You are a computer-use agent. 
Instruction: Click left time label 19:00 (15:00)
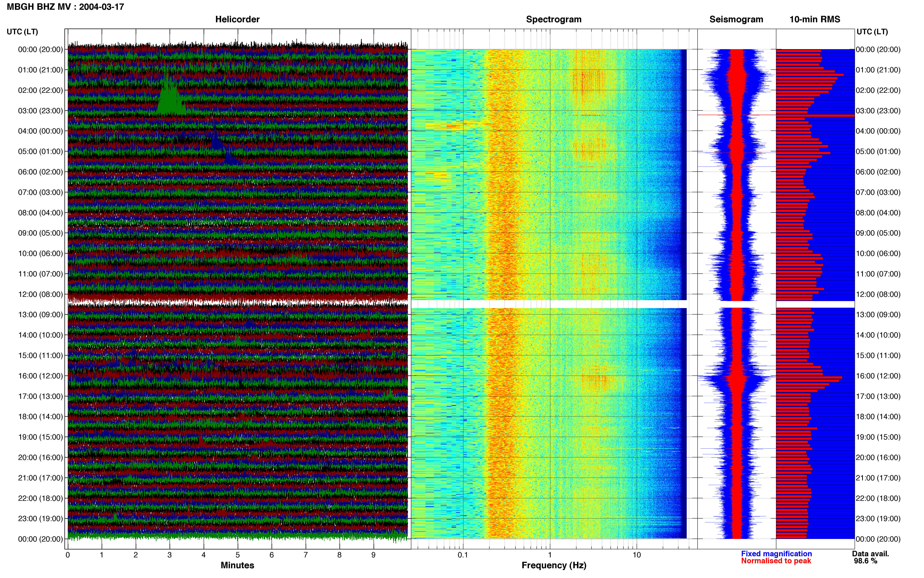(40, 437)
